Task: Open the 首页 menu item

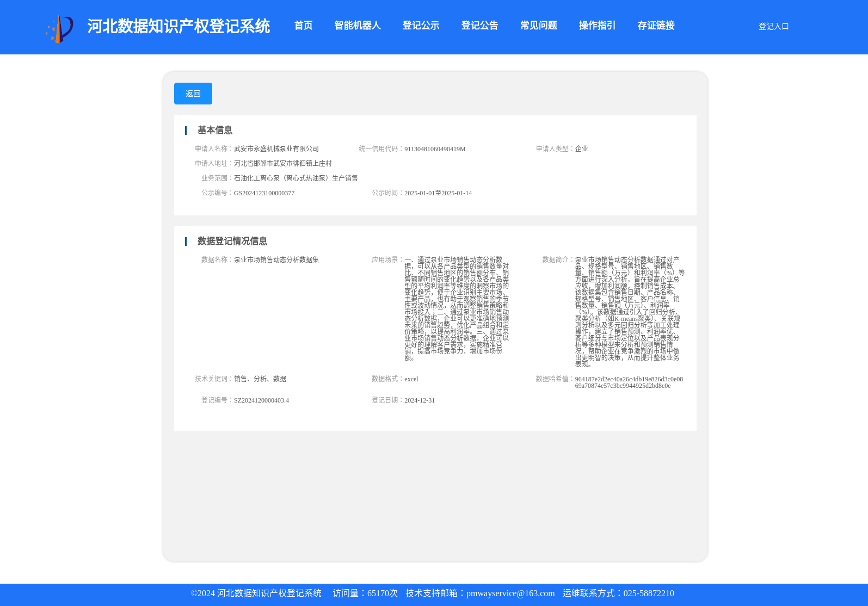Action: [303, 26]
